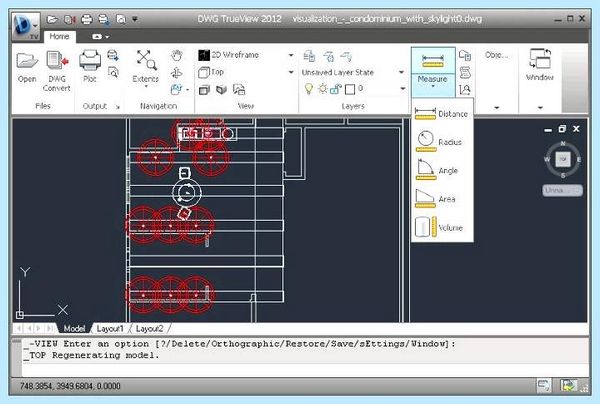
Task: Switch to the Model tab
Action: 74,329
